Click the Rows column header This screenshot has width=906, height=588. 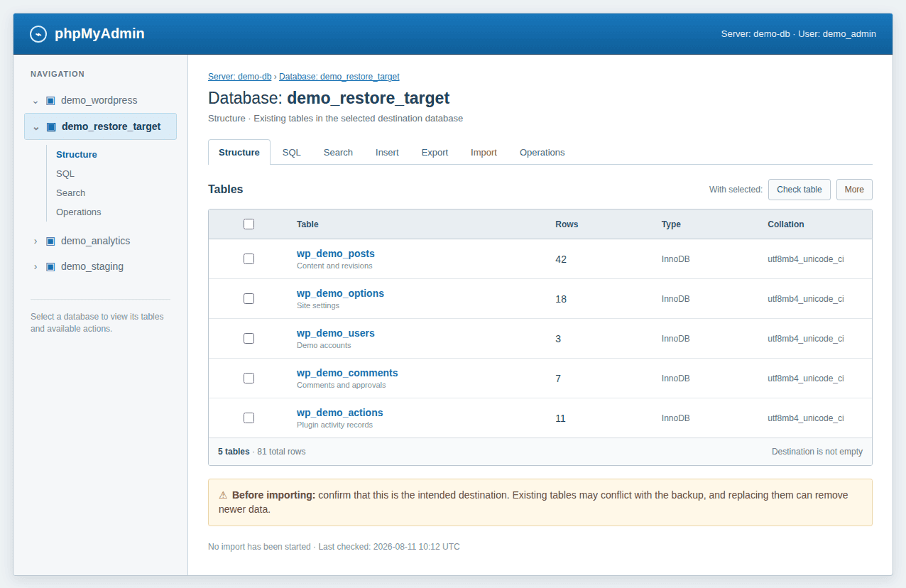[x=567, y=224]
